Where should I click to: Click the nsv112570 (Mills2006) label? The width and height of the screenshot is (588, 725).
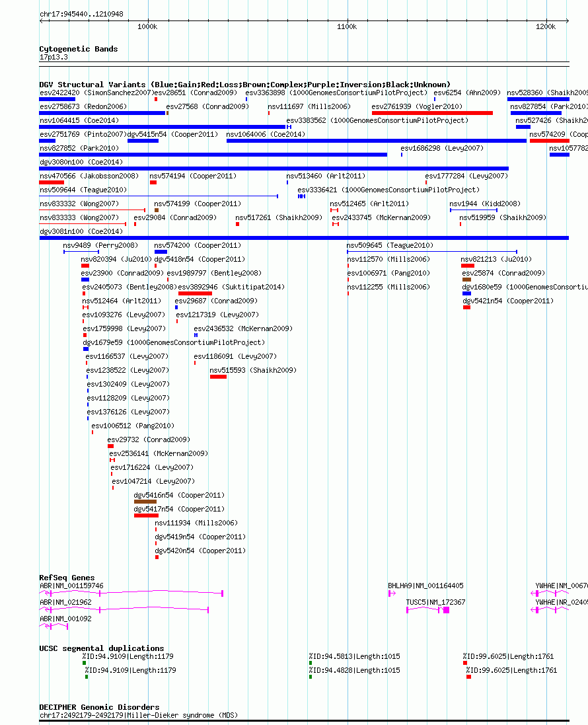point(388,259)
